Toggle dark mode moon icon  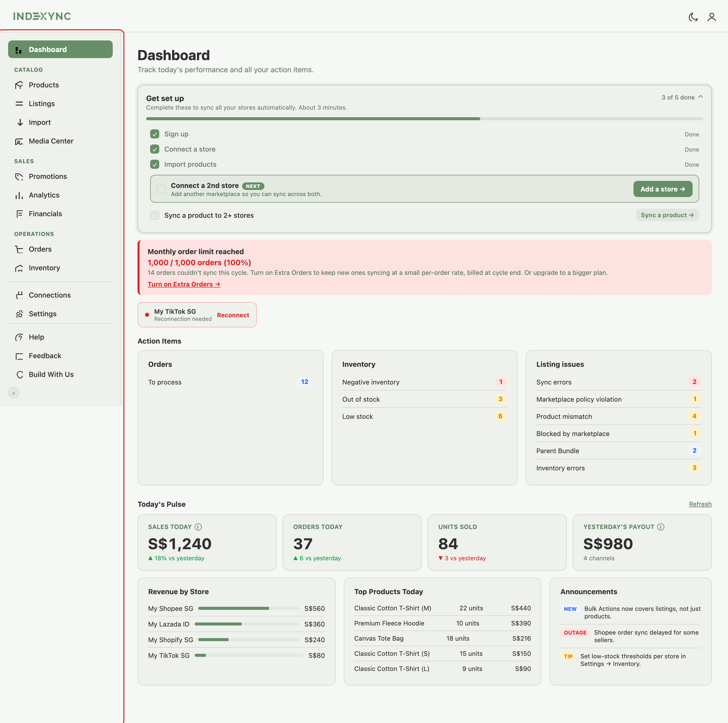[x=693, y=17]
